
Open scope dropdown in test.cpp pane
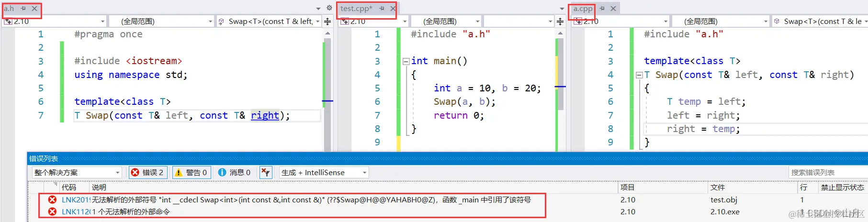pyautogui.click(x=446, y=22)
